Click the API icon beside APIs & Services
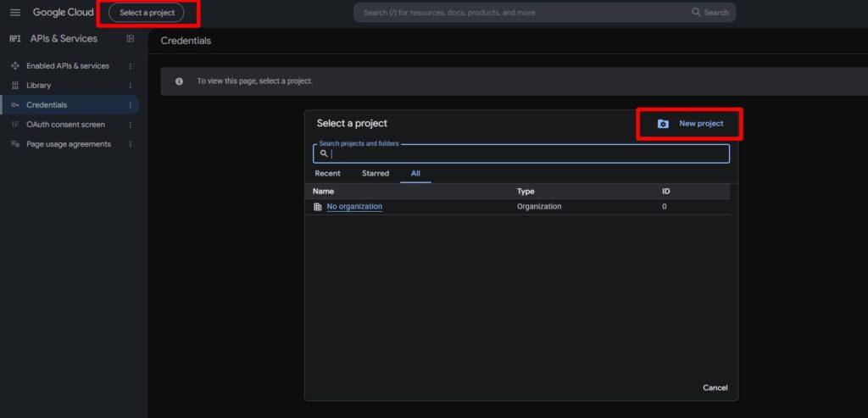Screen dimensions: 868x418 pos(15,39)
